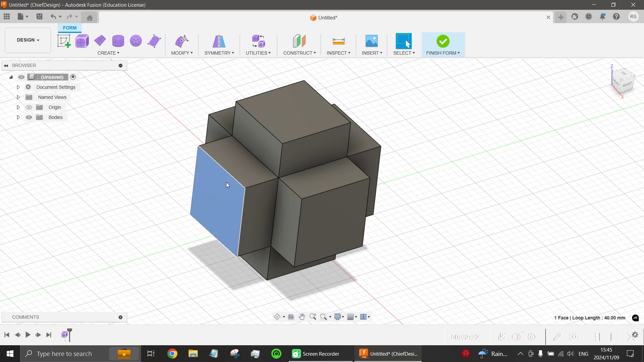Select the form feature in timeline
The height and width of the screenshot is (362, 644).
(x=64, y=335)
